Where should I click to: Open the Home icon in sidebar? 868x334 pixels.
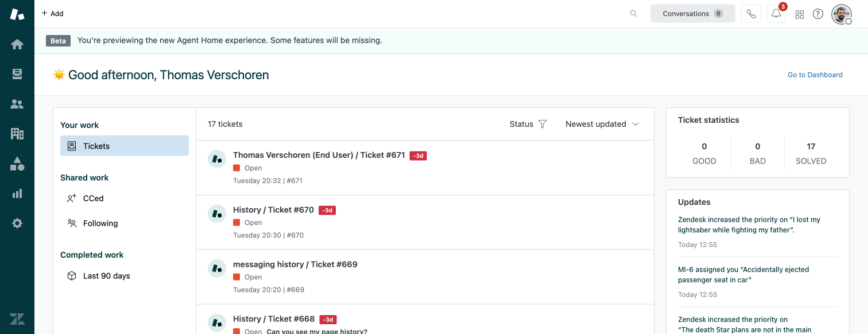(x=17, y=44)
